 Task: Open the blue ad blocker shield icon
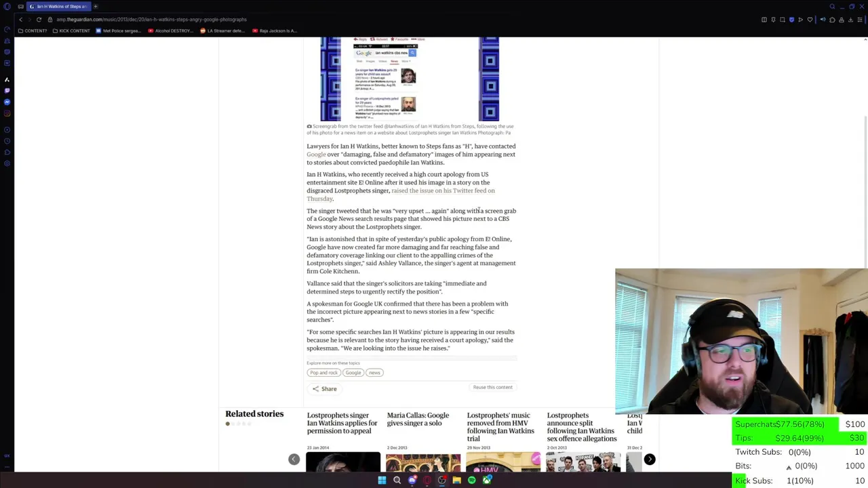pos(791,20)
